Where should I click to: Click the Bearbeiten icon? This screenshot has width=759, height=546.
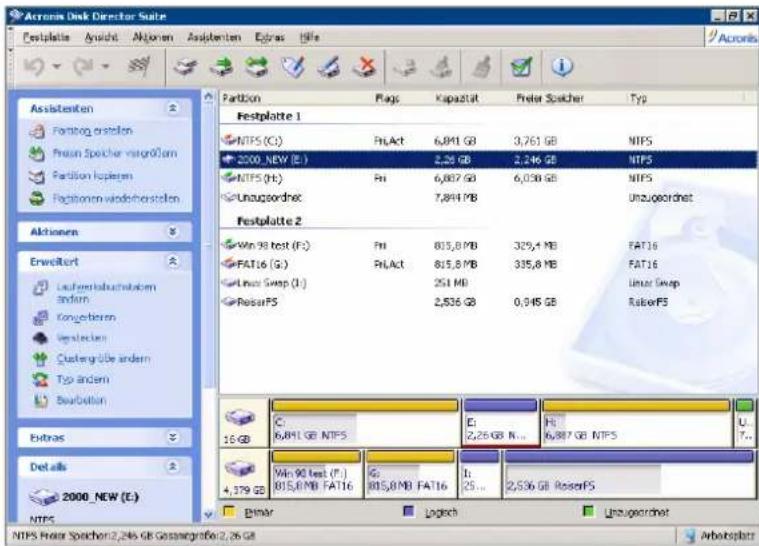tap(41, 400)
